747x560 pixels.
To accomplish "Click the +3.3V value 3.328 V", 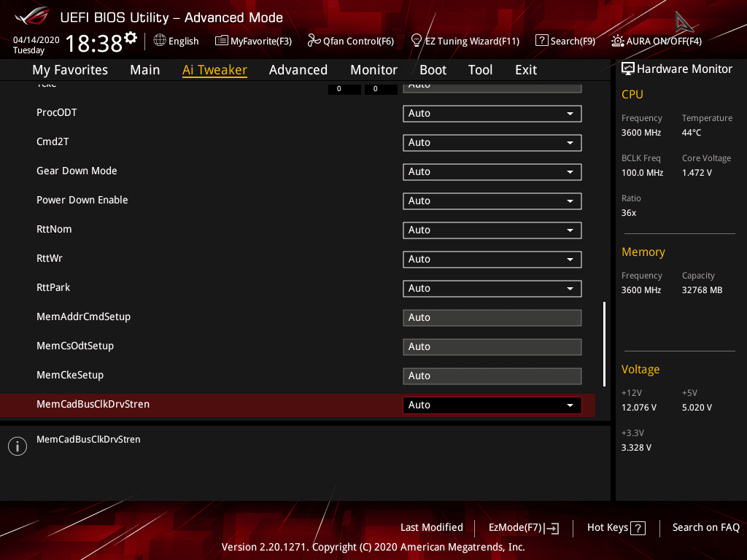I will 636,447.
